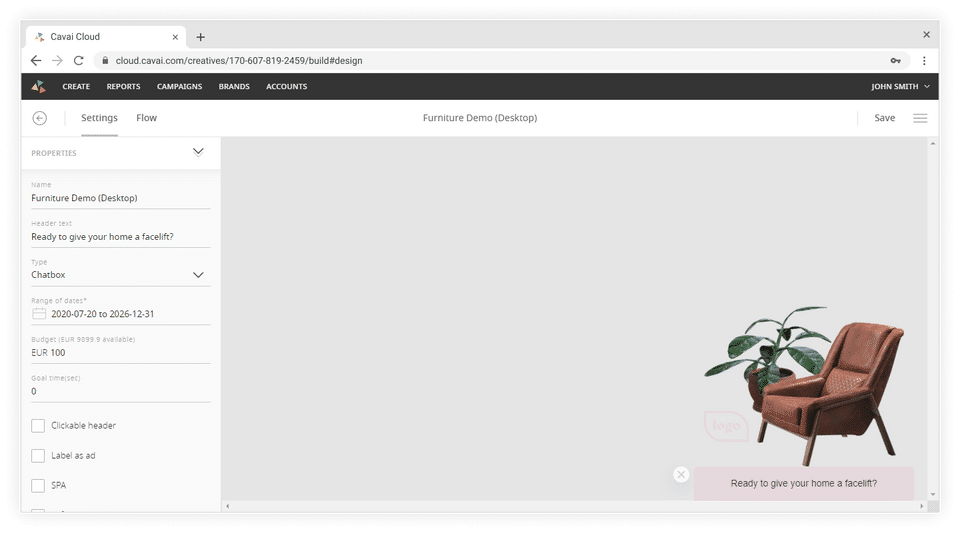The width and height of the screenshot is (960, 533).
Task: Click the Goal time field
Action: (x=121, y=392)
